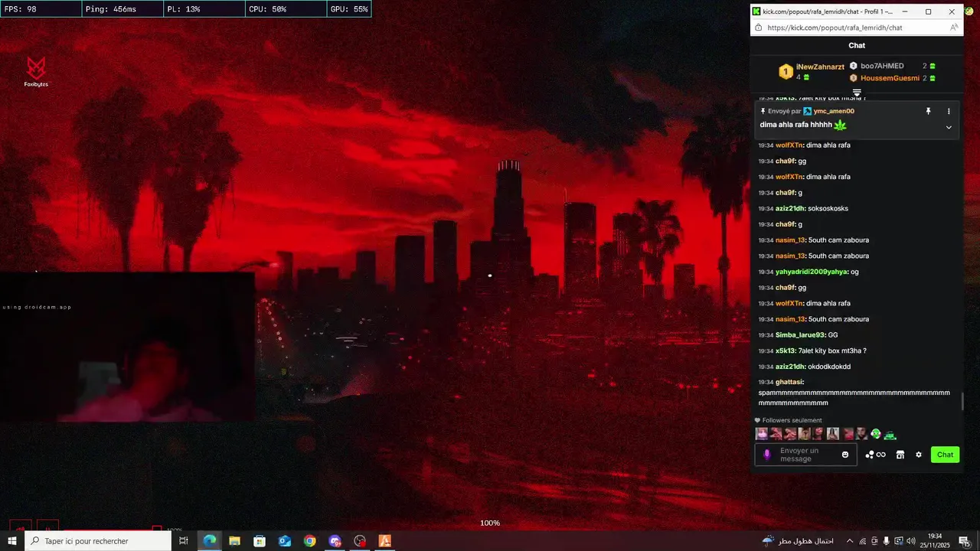Image resolution: width=980 pixels, height=551 pixels.
Task: Open Microsoft Store from taskbar
Action: tap(260, 541)
